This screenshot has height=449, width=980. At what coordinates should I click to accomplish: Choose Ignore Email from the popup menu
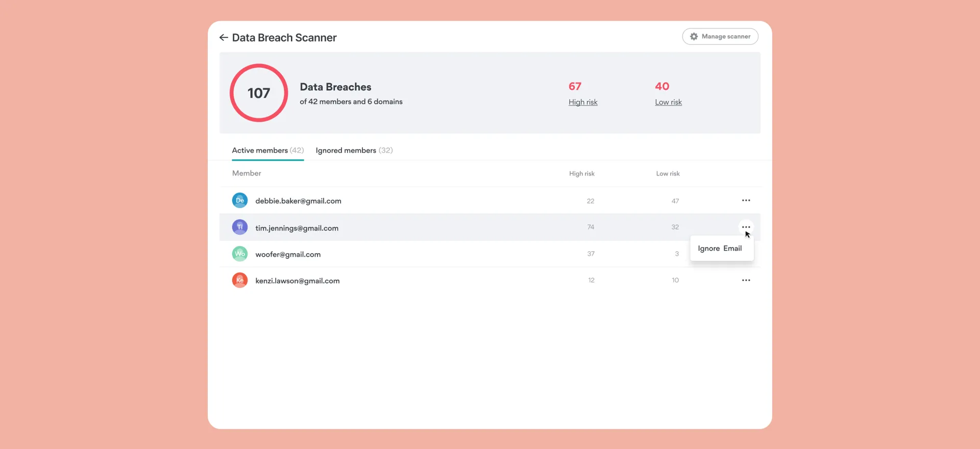[x=720, y=248]
